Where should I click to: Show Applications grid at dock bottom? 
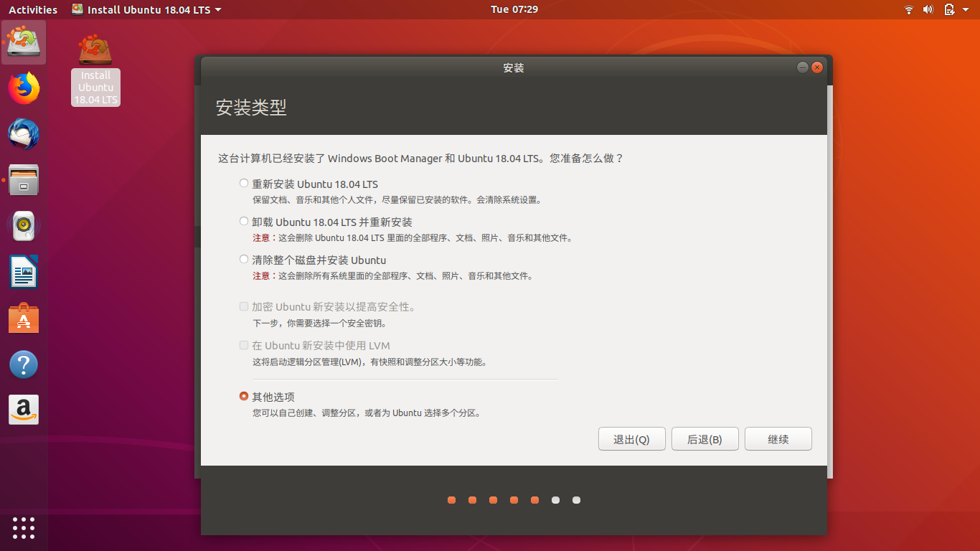click(x=24, y=527)
